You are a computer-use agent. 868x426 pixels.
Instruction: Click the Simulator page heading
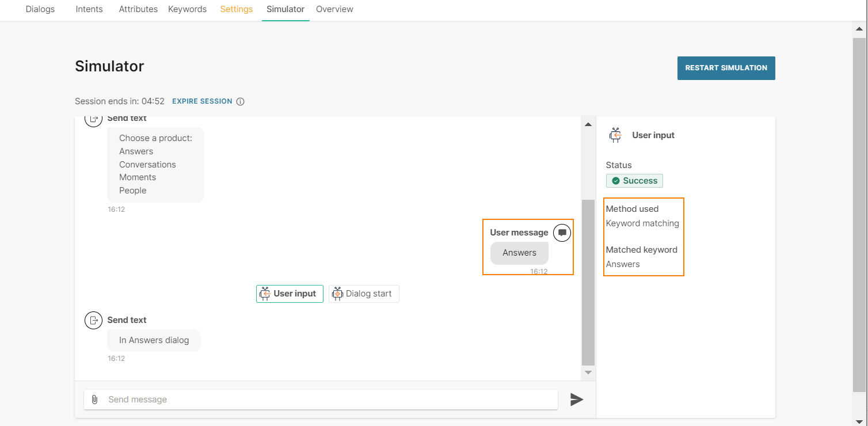click(109, 66)
